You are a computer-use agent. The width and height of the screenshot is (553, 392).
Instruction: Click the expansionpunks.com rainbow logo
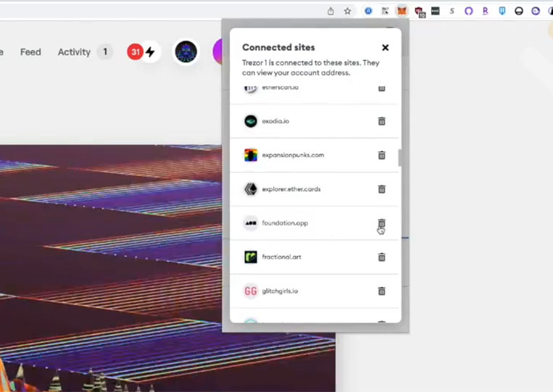pyautogui.click(x=251, y=155)
